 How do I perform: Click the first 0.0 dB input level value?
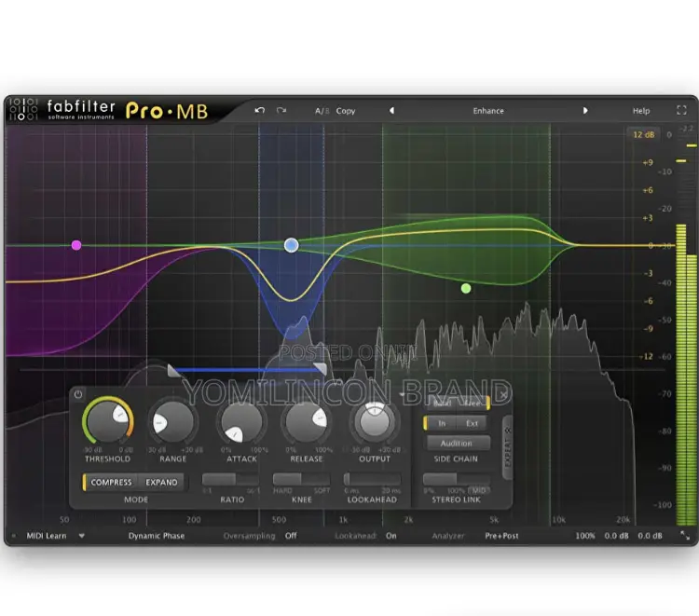click(x=616, y=536)
